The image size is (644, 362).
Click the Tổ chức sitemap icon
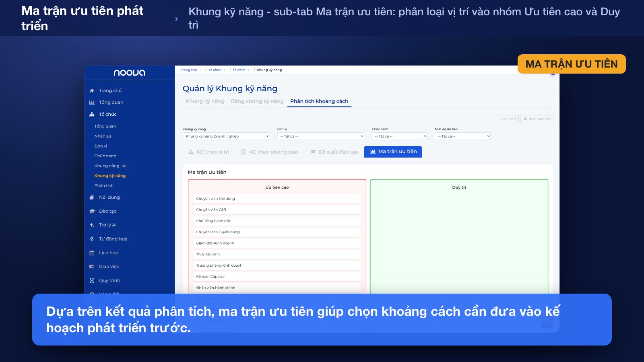point(92,115)
